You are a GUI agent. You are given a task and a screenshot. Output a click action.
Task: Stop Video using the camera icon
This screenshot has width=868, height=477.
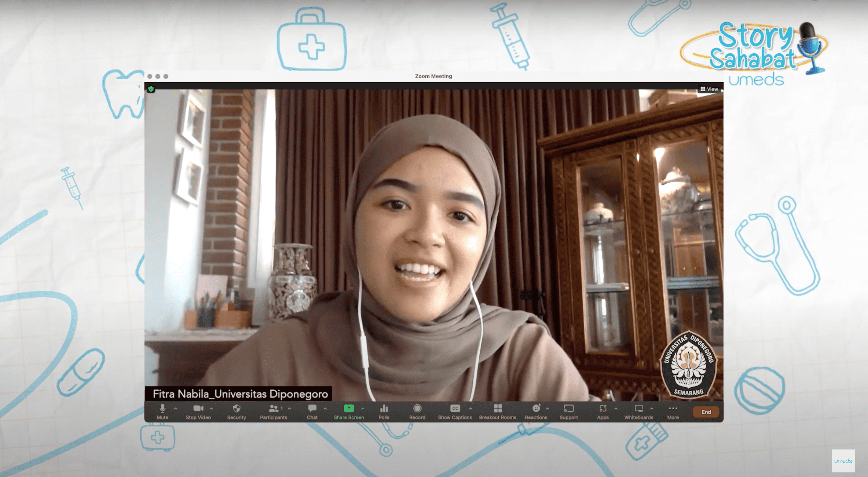click(198, 411)
